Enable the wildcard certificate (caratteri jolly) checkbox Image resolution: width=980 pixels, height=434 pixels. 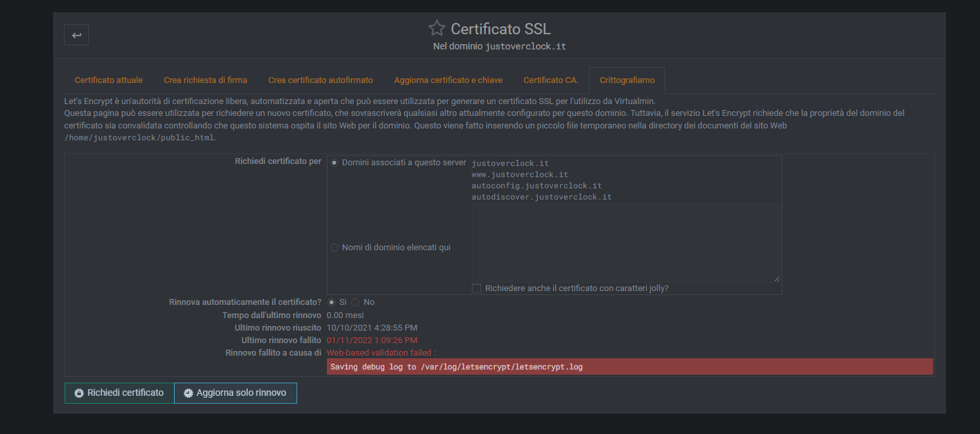(476, 288)
